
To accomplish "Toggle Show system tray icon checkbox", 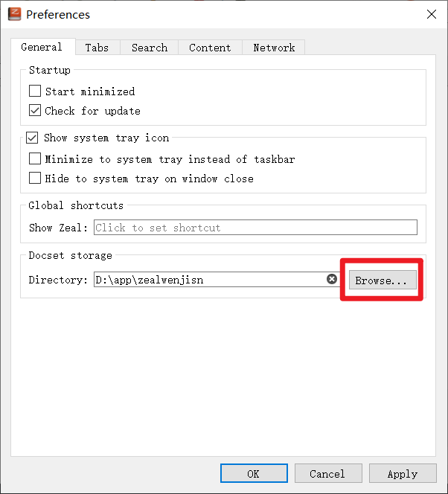I will pos(32,138).
